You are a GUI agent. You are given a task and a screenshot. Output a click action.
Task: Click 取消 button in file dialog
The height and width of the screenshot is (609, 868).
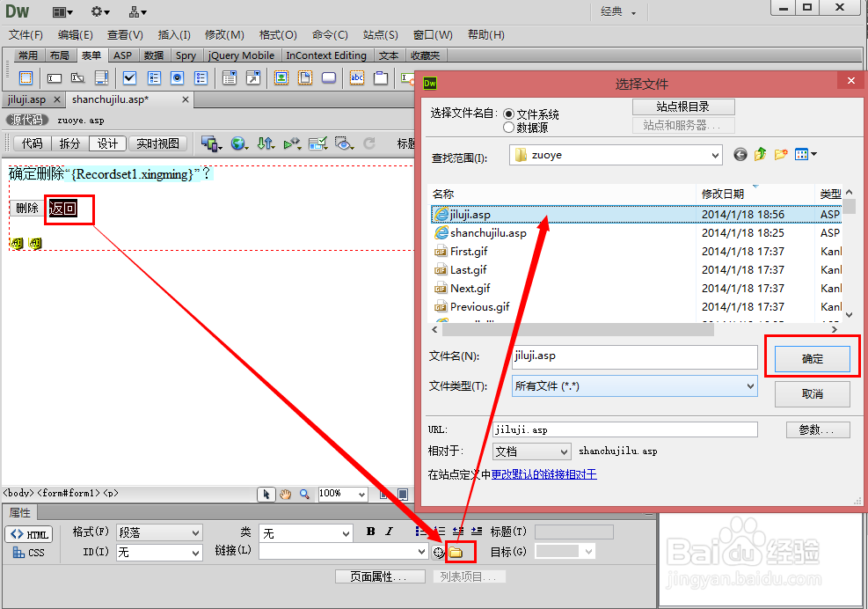812,394
